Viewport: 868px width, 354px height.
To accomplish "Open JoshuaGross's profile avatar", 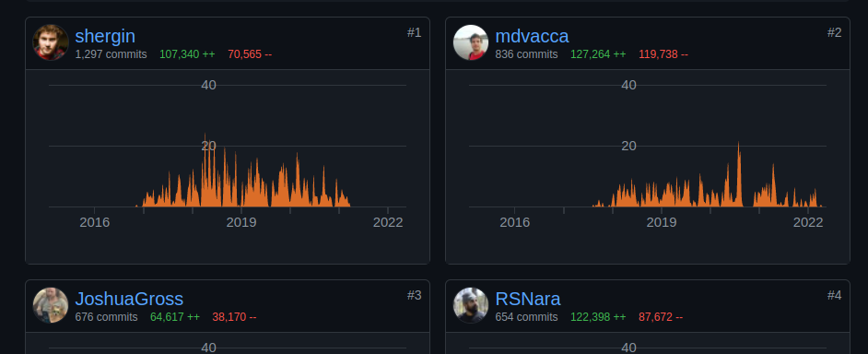I will point(51,305).
